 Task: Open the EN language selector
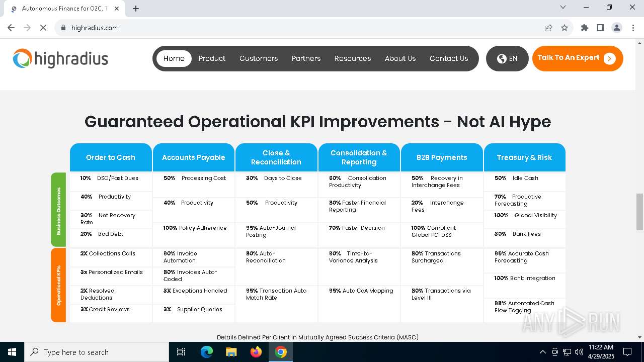coord(507,58)
